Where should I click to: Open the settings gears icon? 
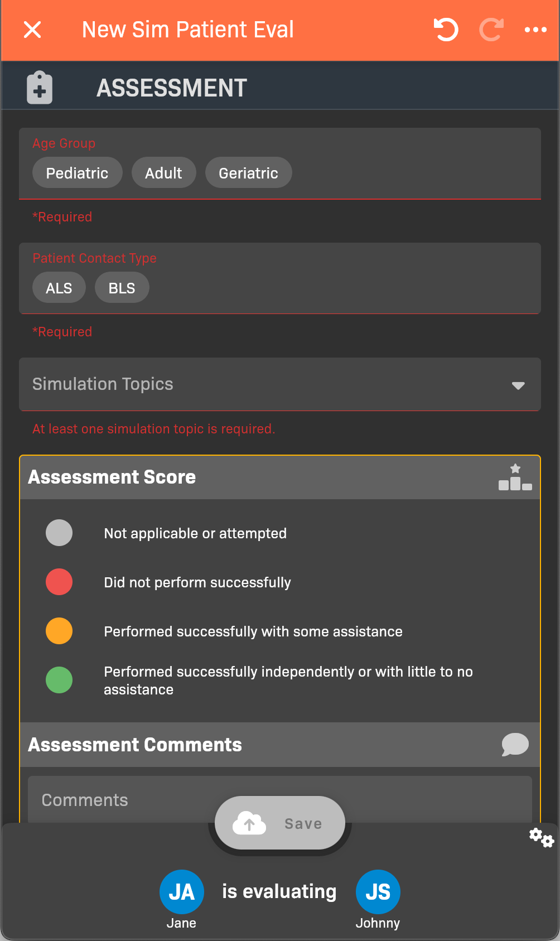click(x=541, y=837)
